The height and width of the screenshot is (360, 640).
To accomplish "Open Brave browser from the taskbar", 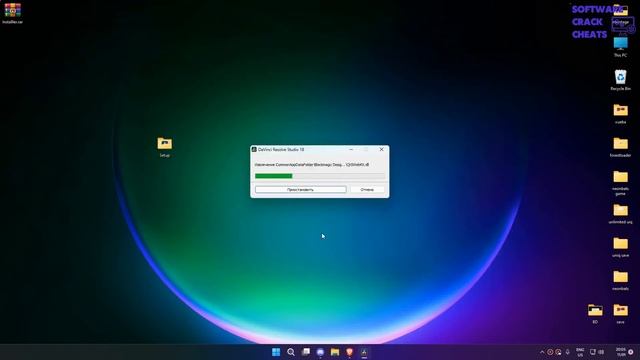I will 349,352.
